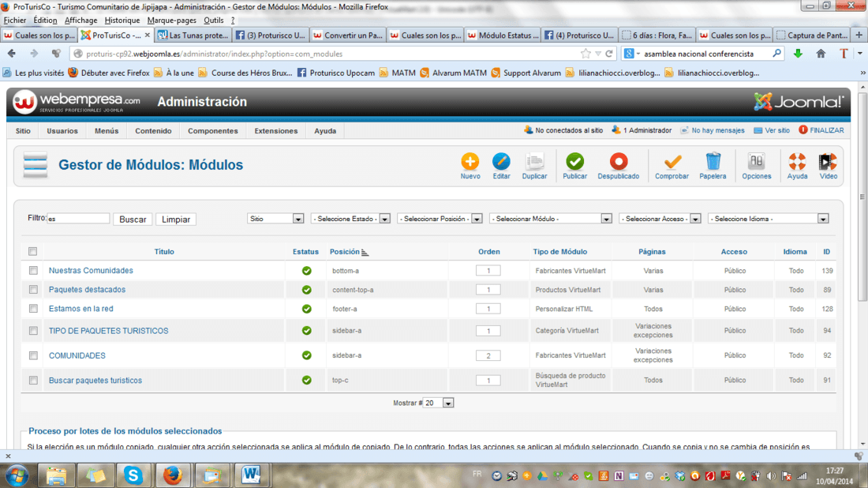Open the Seleccionar Módulo dropdown

tap(550, 219)
